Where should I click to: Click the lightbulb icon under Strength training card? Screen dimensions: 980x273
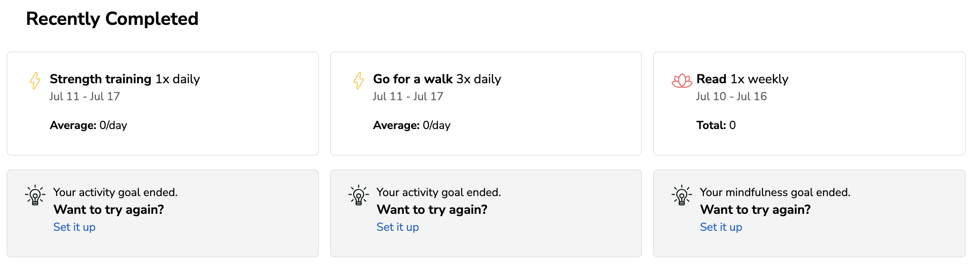pyautogui.click(x=35, y=195)
